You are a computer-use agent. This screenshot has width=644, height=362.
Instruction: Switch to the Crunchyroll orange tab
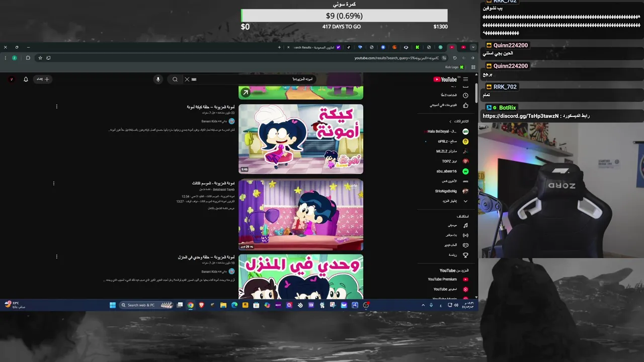pos(394,47)
